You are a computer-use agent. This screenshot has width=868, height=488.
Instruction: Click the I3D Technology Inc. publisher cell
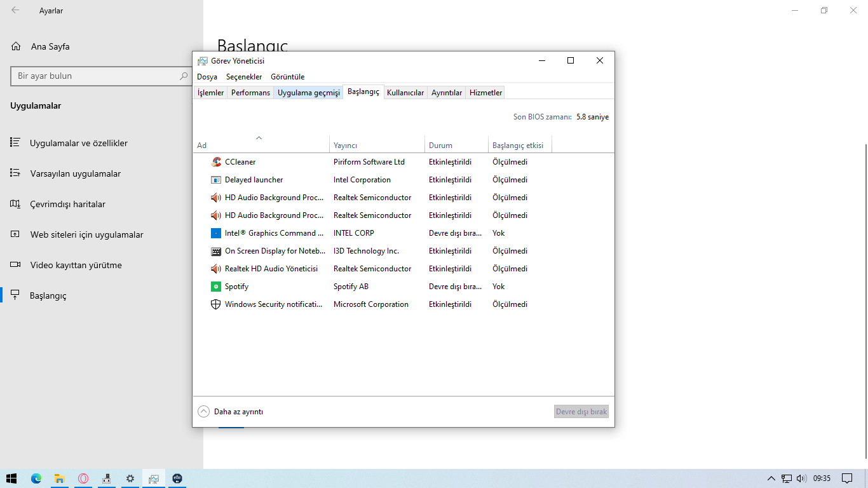(366, 251)
